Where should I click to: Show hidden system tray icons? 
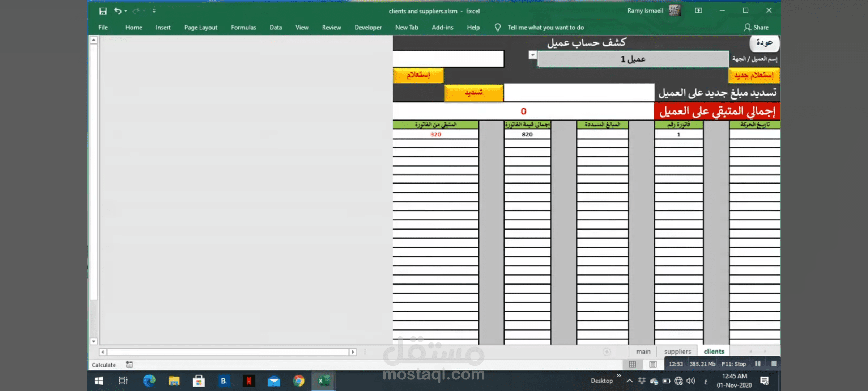pyautogui.click(x=630, y=381)
